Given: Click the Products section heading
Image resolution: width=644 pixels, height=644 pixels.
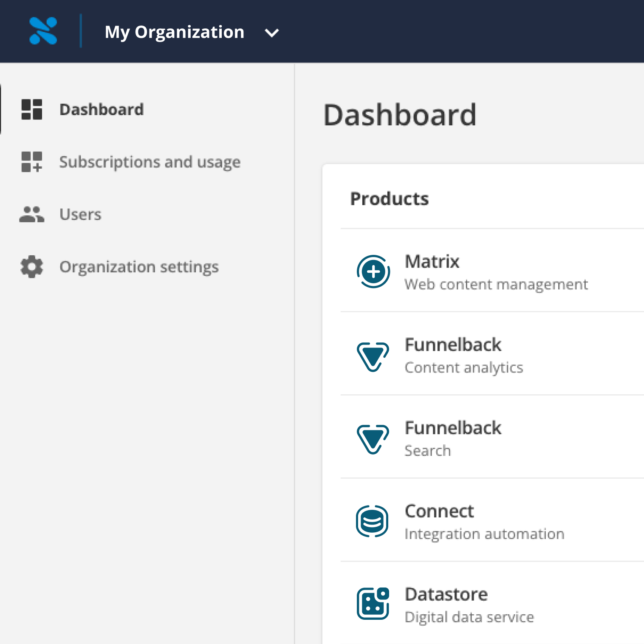Looking at the screenshot, I should coord(390,199).
